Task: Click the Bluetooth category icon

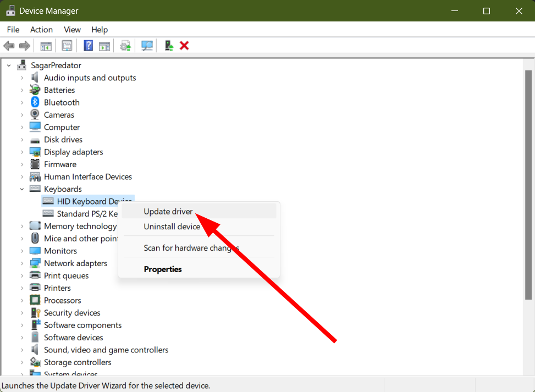Action: [35, 102]
